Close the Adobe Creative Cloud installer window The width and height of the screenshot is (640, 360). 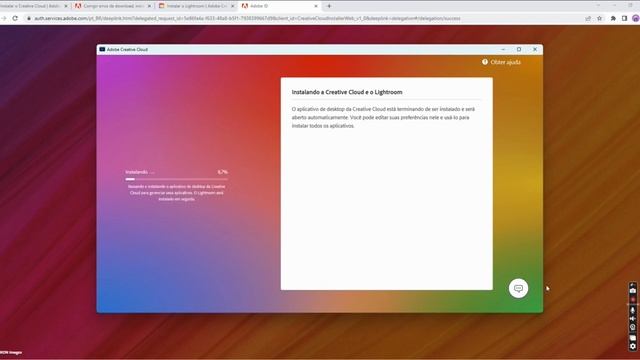[535, 49]
